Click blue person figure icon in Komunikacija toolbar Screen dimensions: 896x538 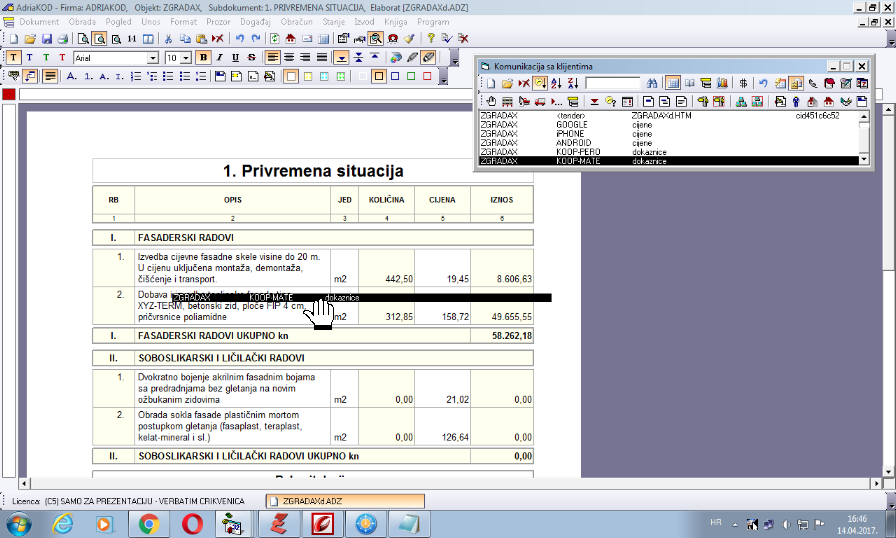[x=796, y=102]
